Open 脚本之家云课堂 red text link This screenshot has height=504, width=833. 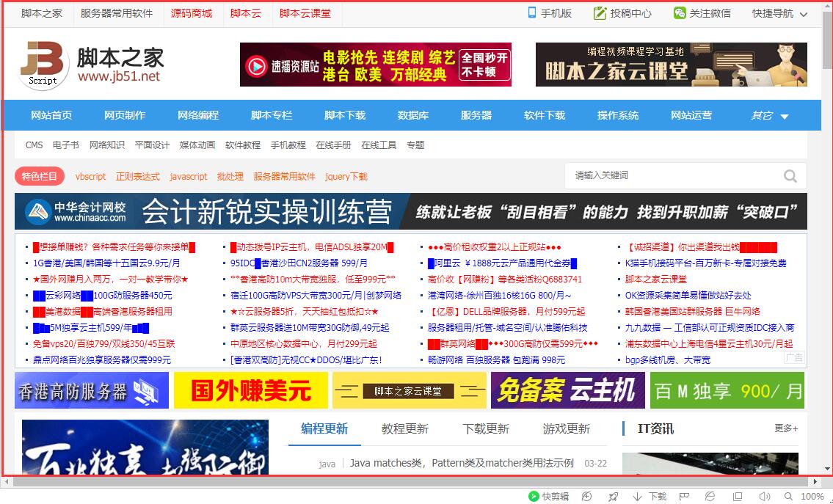pyautogui.click(x=655, y=280)
